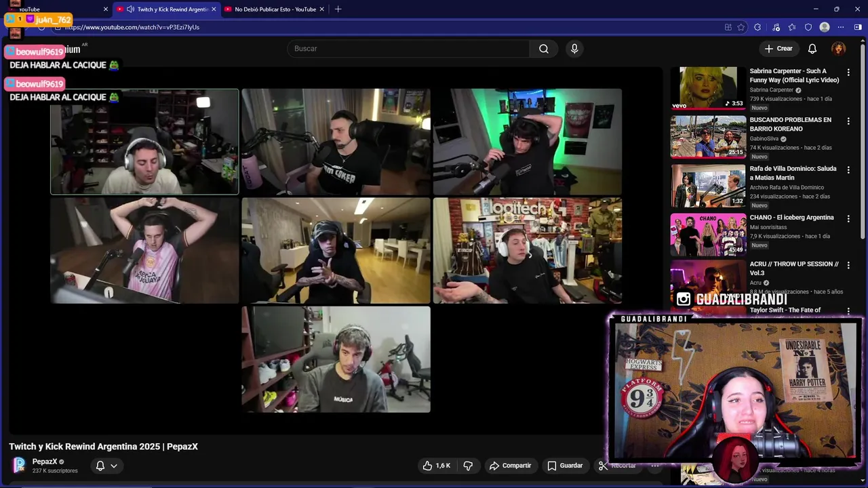Screen dimensions: 868x488
Task: Click the PepazX channel avatar
Action: pos(19,465)
